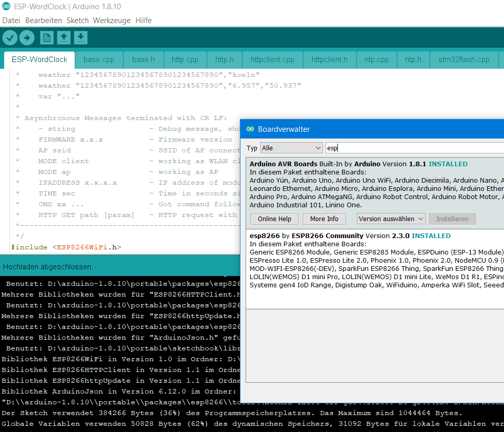Click the Verify (checkmark) toolbar icon
The height and width of the screenshot is (432, 504).
pyautogui.click(x=10, y=37)
